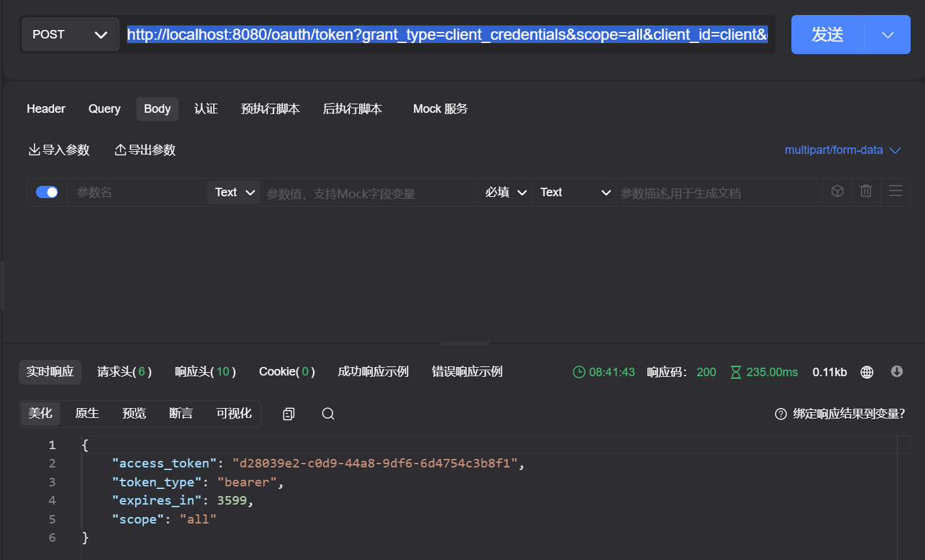This screenshot has height=560, width=925.
Task: Expand the send button dropdown arrow
Action: point(887,35)
